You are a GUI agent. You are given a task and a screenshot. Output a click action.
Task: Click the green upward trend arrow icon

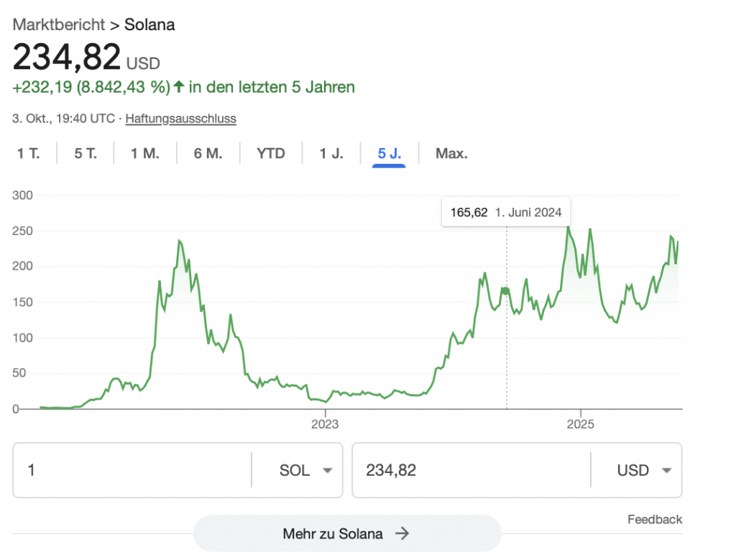click(178, 88)
